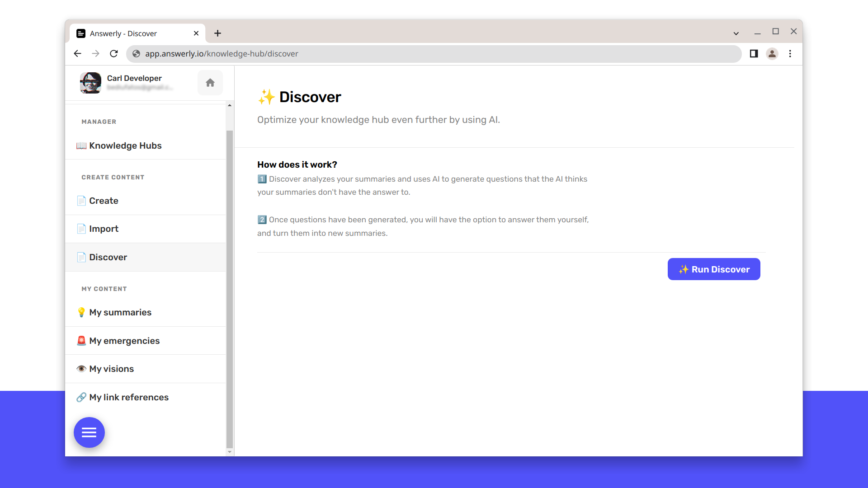
Task: Click the browser profile icon
Action: 773,54
